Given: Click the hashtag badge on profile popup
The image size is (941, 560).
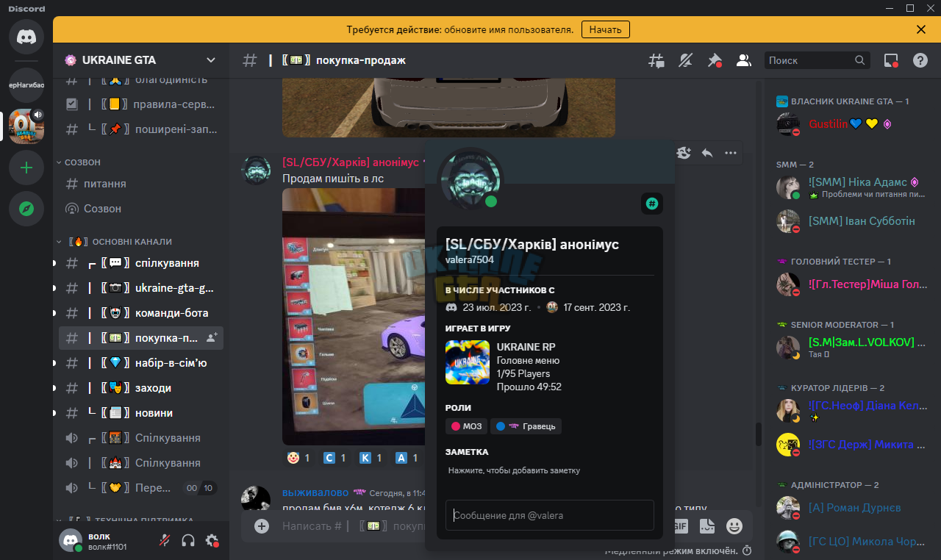Looking at the screenshot, I should (652, 204).
